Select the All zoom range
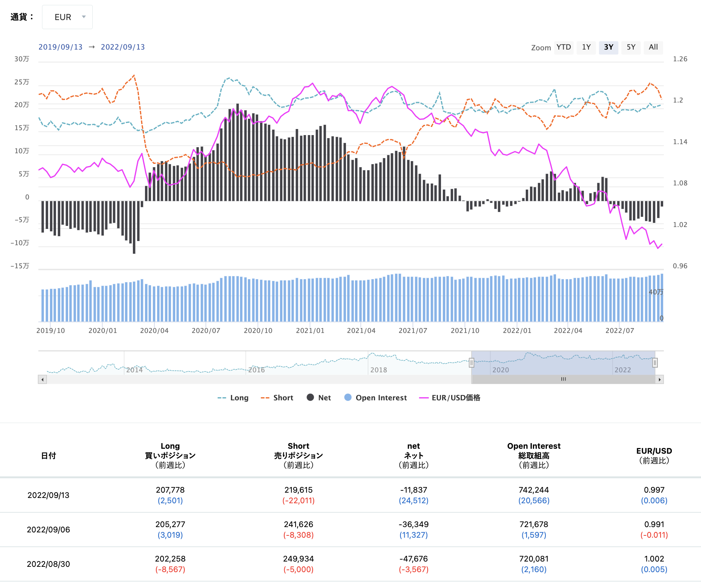The height and width of the screenshot is (588, 701). pyautogui.click(x=653, y=47)
